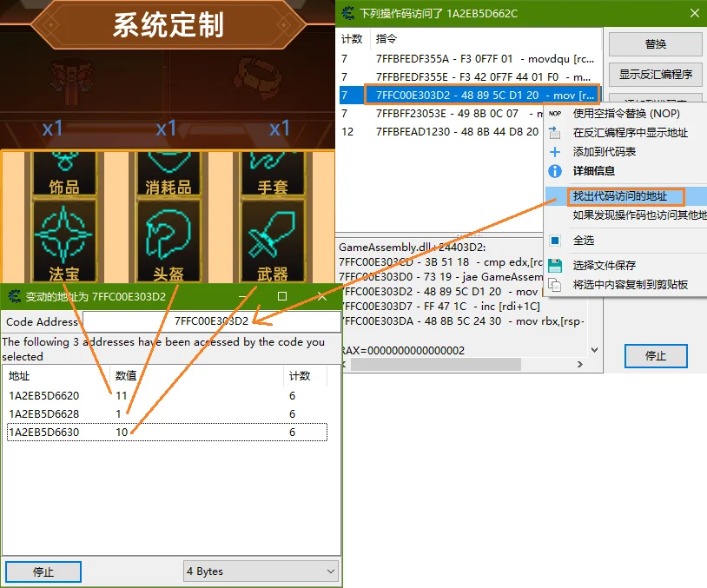
Task: Select the 武器 (weapon) equipment slot icon
Action: (x=272, y=235)
